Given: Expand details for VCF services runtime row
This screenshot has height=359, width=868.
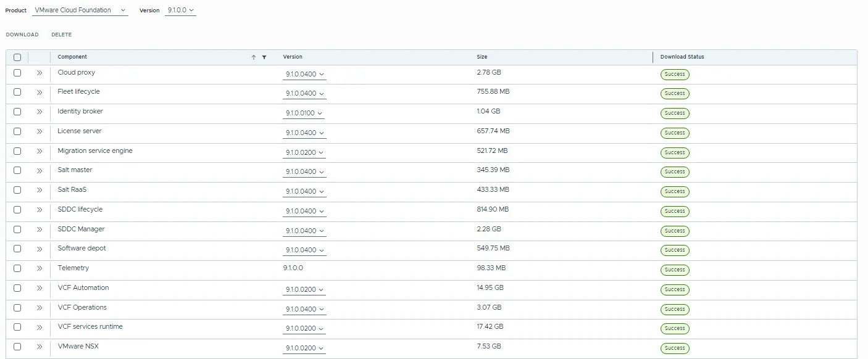Looking at the screenshot, I should pyautogui.click(x=40, y=328).
